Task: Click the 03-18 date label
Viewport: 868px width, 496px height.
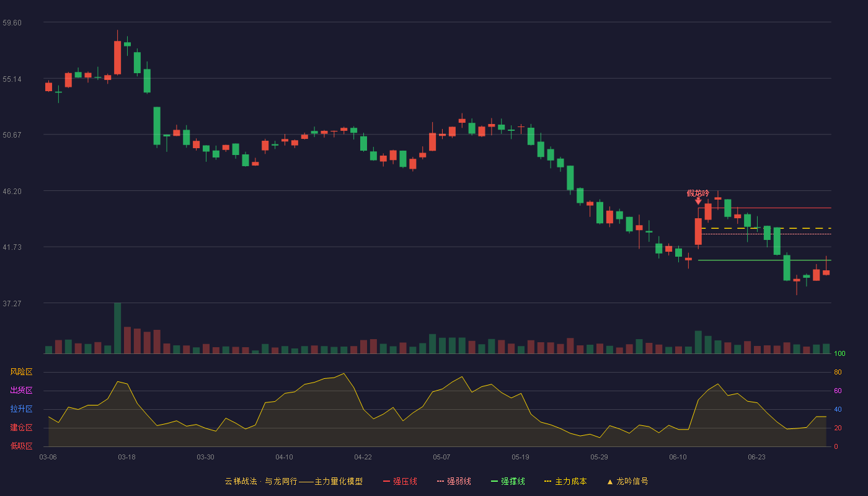Action: (x=126, y=457)
